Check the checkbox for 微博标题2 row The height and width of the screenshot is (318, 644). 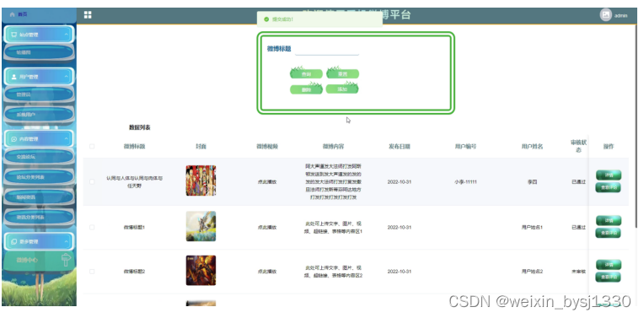[92, 272]
